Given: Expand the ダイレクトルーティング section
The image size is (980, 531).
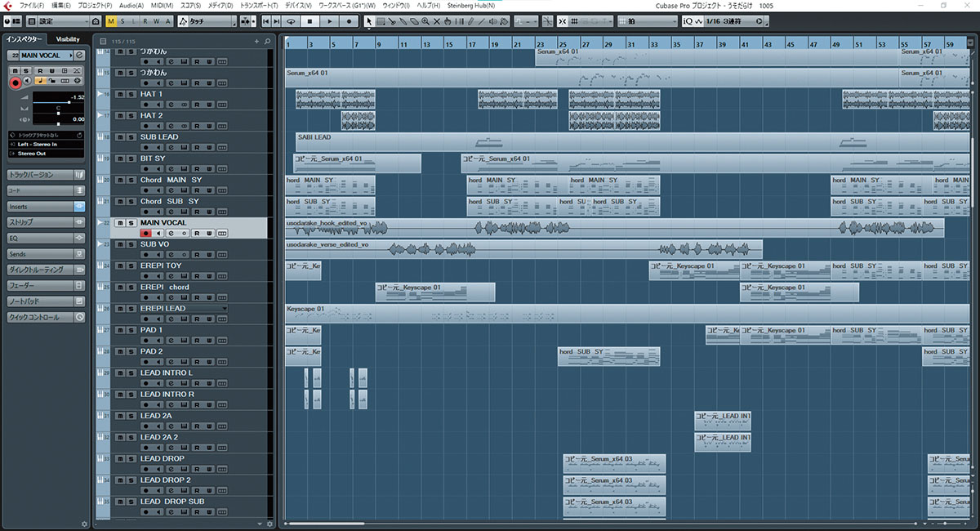Looking at the screenshot, I should [x=46, y=270].
